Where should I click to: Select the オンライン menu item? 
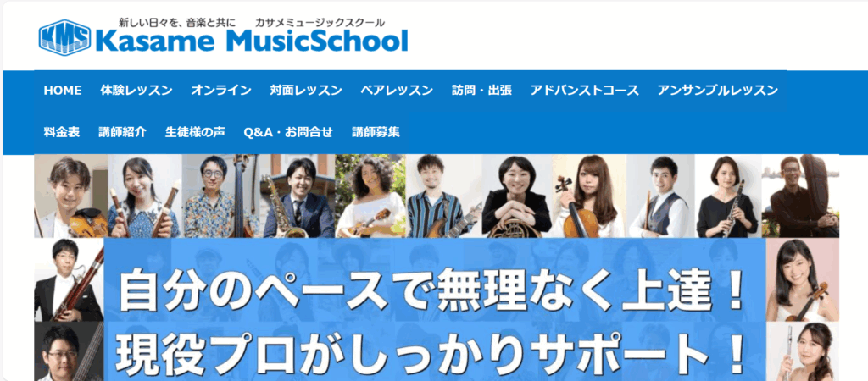click(221, 91)
